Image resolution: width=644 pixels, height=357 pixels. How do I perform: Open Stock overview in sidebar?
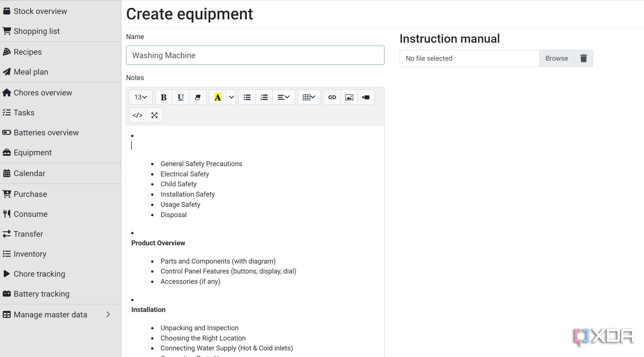pos(60,11)
